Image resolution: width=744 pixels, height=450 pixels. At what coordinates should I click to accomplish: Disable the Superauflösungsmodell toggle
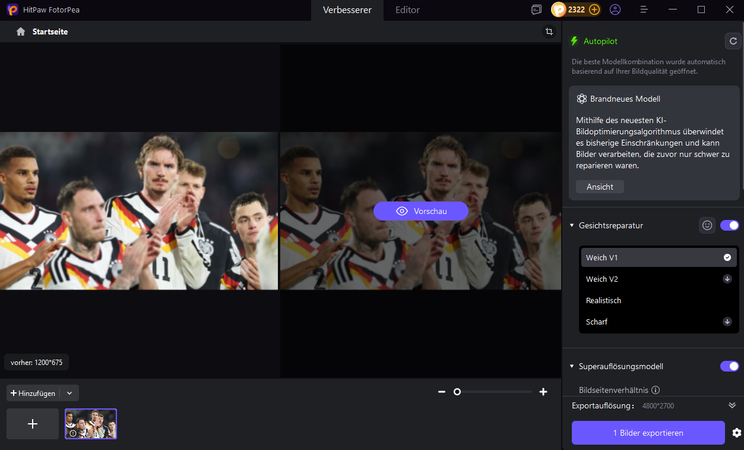[x=729, y=366]
